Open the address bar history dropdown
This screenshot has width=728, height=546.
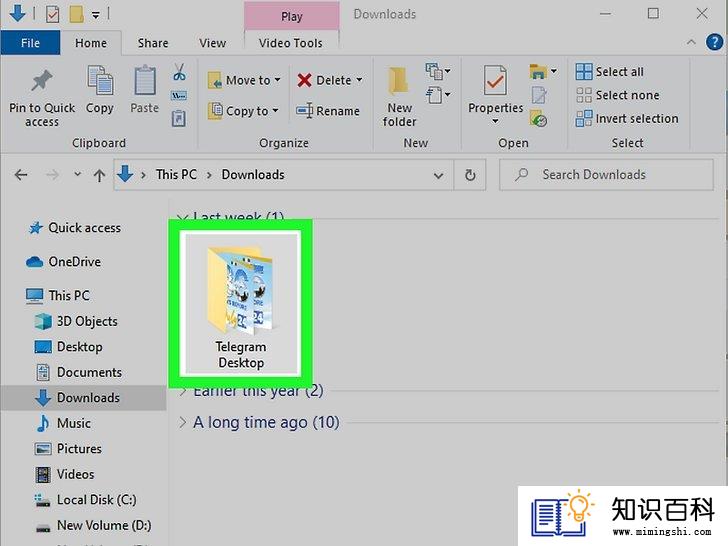(x=438, y=176)
